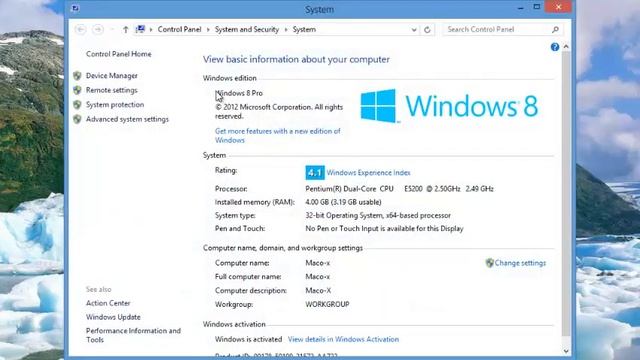
Task: Click the vertical scrollbar thumb
Action: pyautogui.click(x=566, y=194)
